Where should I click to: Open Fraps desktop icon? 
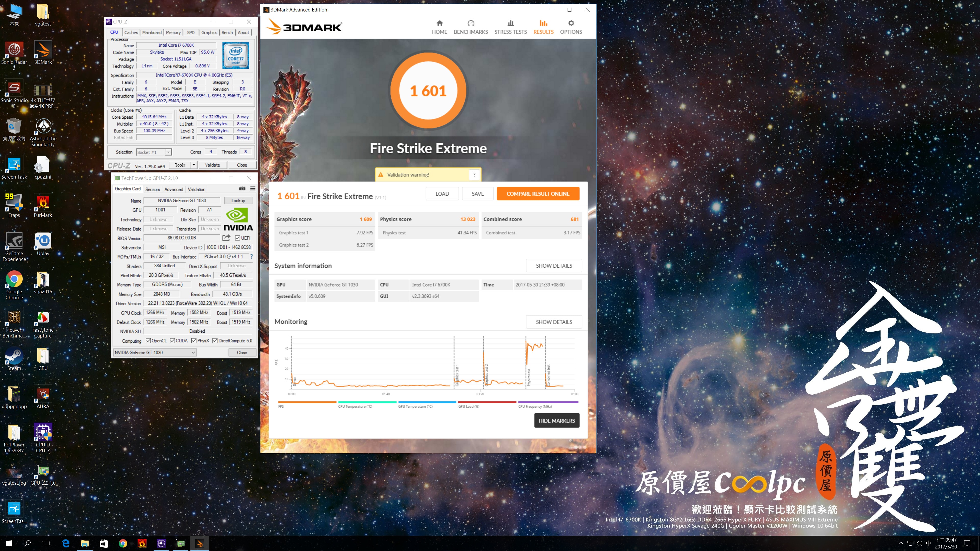click(14, 205)
